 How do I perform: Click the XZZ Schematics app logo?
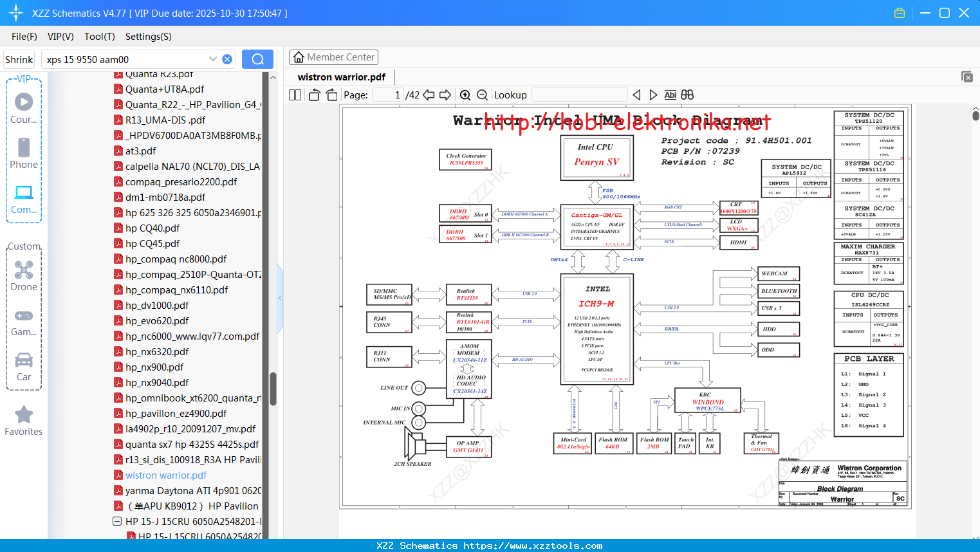pos(15,13)
